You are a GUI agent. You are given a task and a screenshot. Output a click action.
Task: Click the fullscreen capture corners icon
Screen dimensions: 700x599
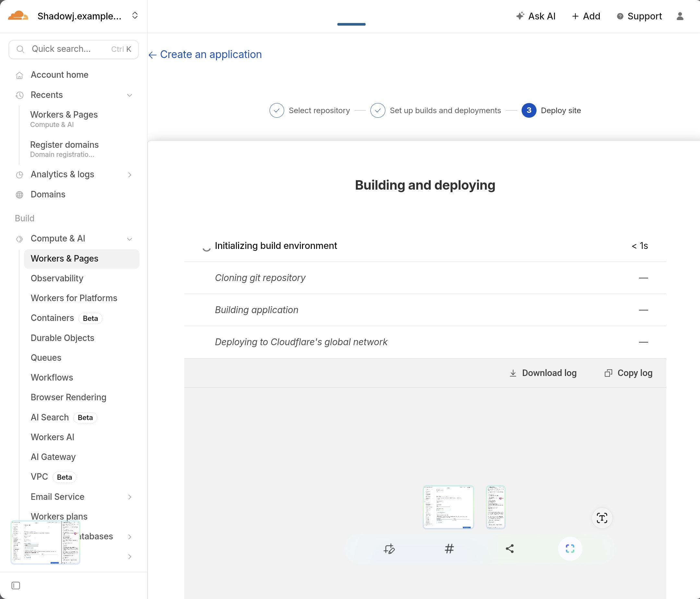(x=570, y=549)
